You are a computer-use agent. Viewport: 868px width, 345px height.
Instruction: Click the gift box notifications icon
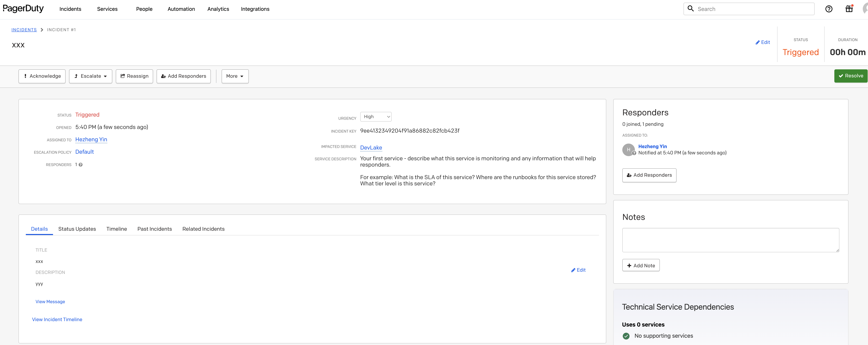click(849, 9)
